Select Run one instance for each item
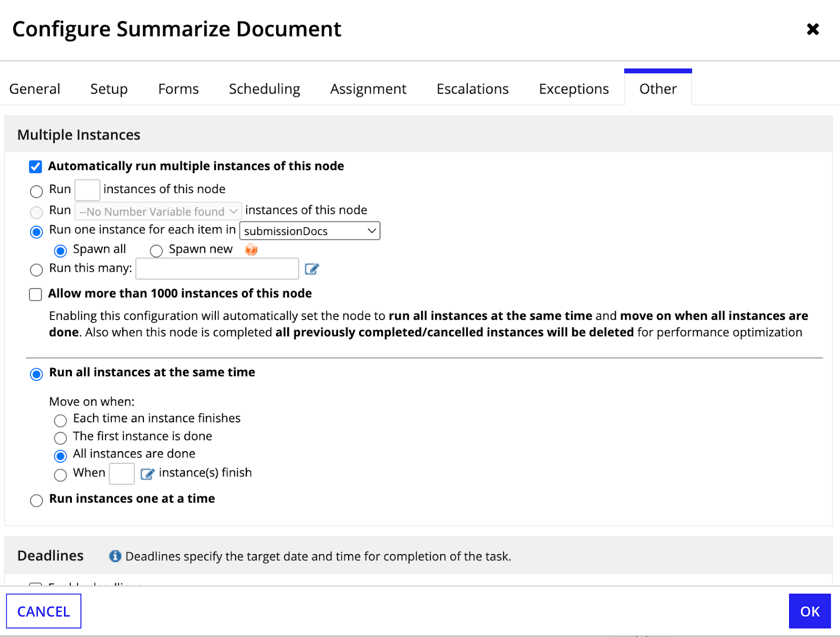Image resolution: width=840 pixels, height=637 pixels. point(36,232)
